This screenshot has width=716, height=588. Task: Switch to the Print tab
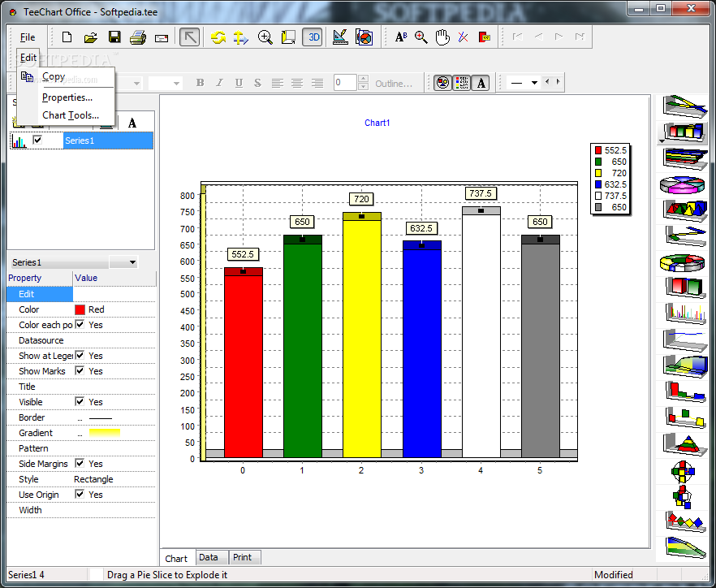click(242, 557)
